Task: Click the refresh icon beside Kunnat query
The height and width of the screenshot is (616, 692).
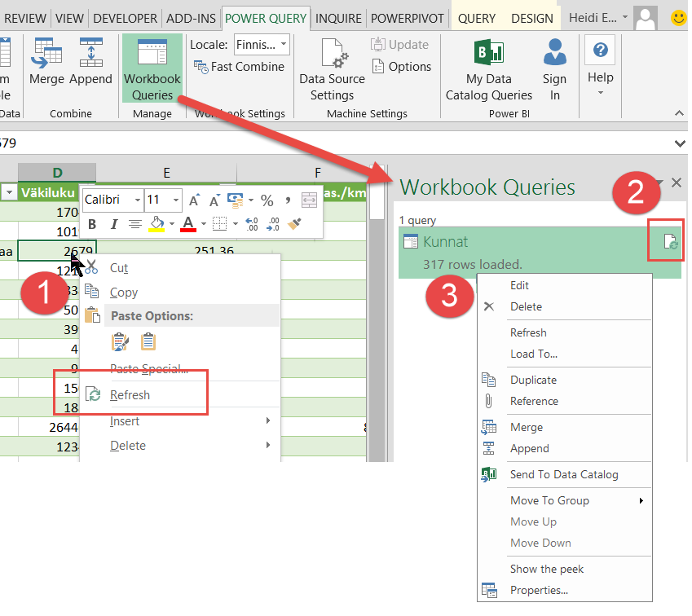Action: click(x=667, y=241)
